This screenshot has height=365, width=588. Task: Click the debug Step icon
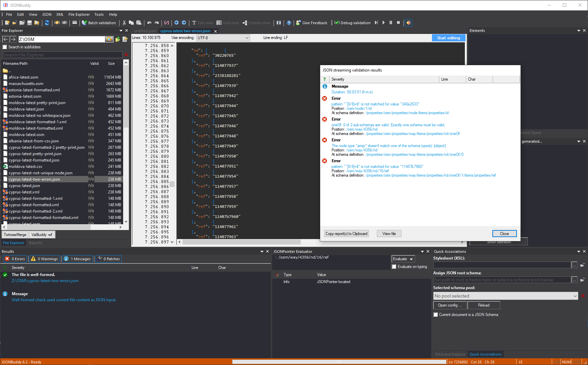click(376, 23)
